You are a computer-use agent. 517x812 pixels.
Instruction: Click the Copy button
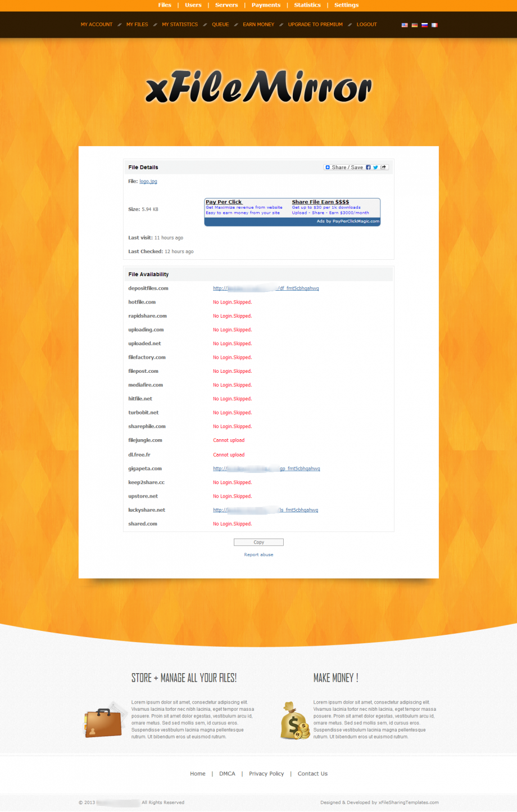pyautogui.click(x=258, y=542)
